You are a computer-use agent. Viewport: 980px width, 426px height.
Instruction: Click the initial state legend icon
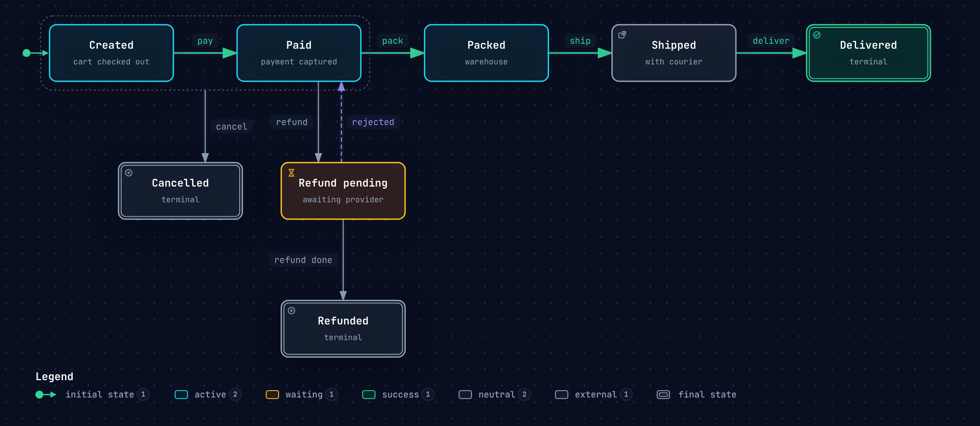[x=46, y=395]
